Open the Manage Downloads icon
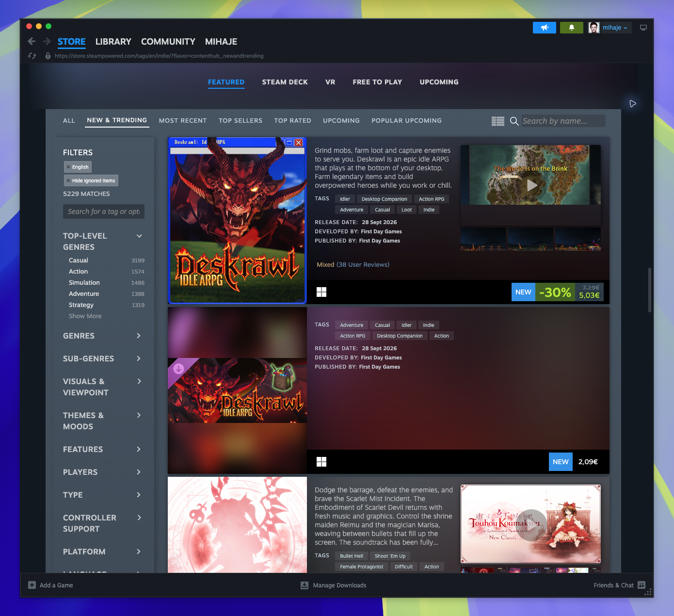 [x=305, y=585]
